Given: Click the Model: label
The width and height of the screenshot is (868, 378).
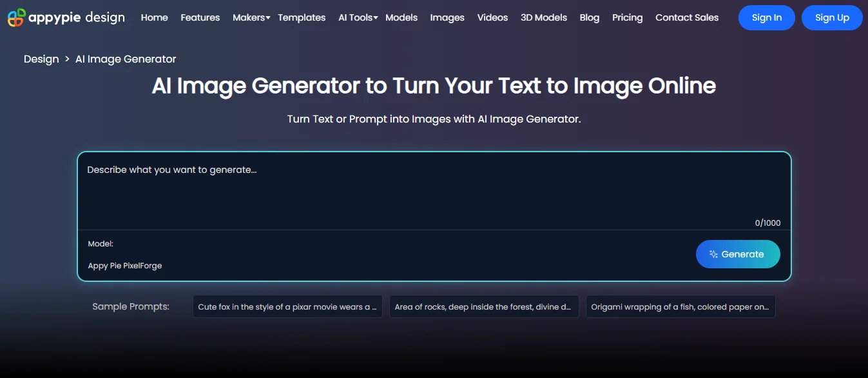Looking at the screenshot, I should point(101,244).
